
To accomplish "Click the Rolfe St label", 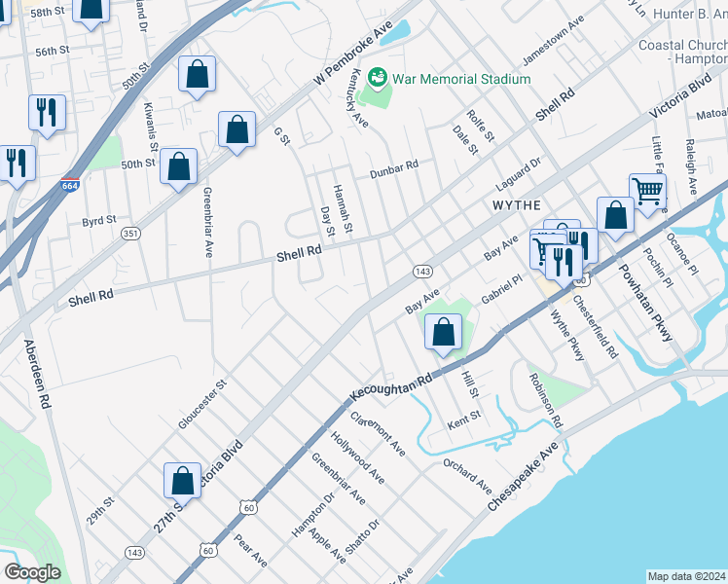I will click(481, 126).
